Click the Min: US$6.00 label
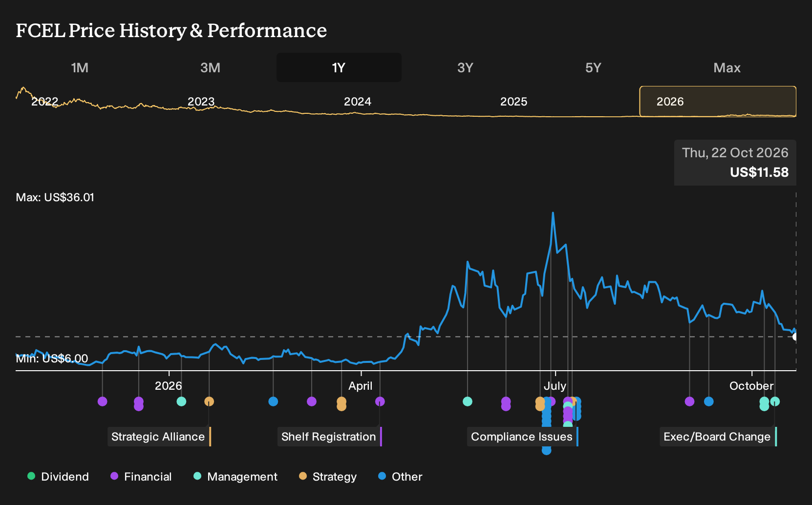 click(x=52, y=358)
